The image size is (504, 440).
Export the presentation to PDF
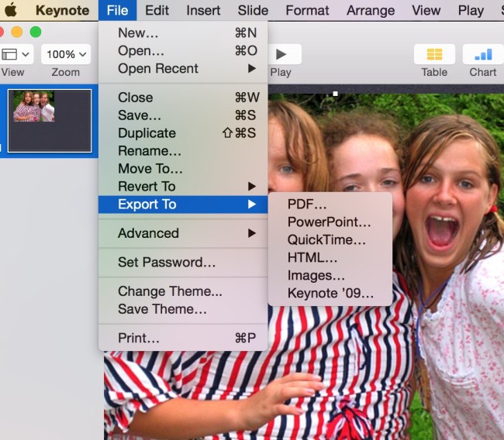307,205
